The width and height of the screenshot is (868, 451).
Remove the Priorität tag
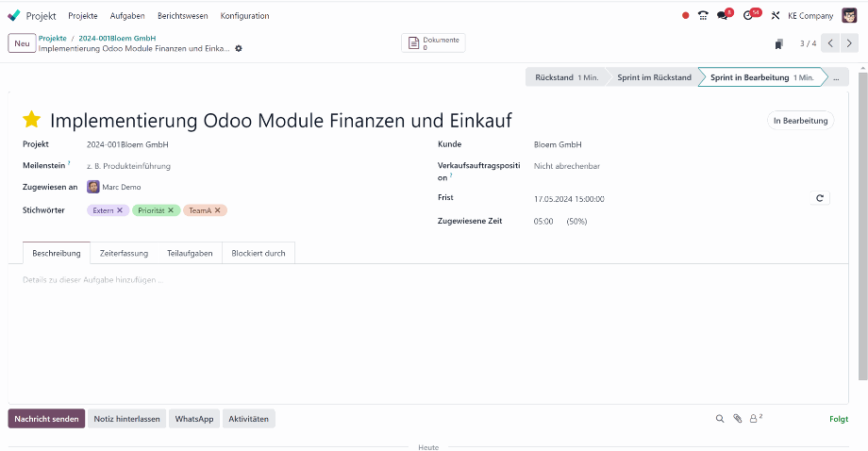(171, 210)
